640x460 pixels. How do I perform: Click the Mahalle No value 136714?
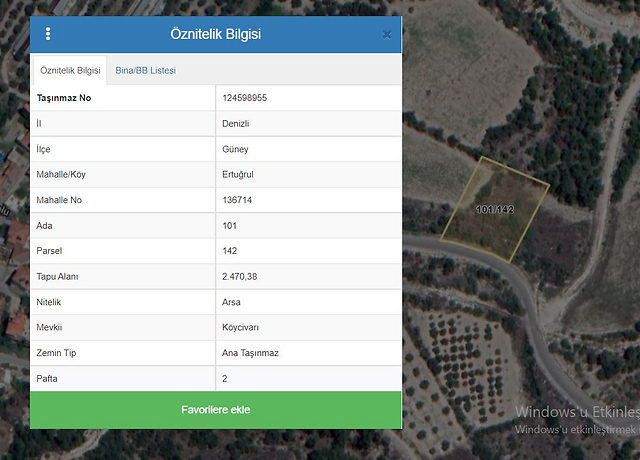coord(237,200)
